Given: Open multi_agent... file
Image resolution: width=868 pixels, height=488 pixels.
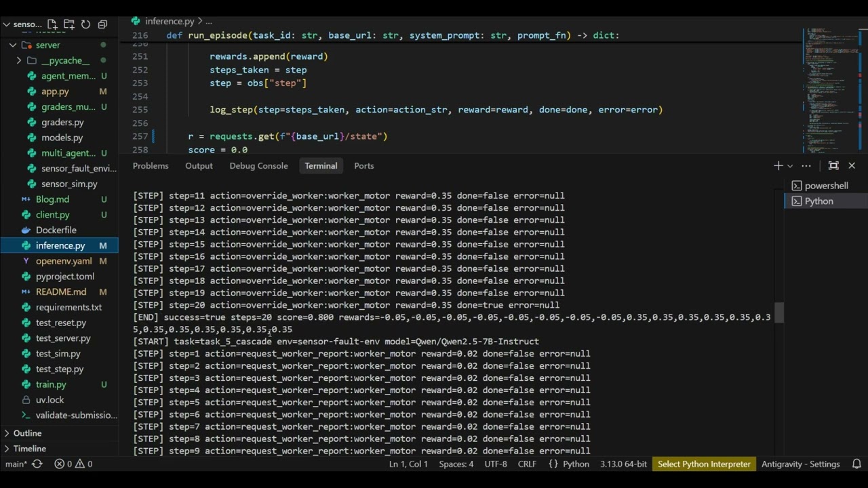Looking at the screenshot, I should (x=68, y=153).
